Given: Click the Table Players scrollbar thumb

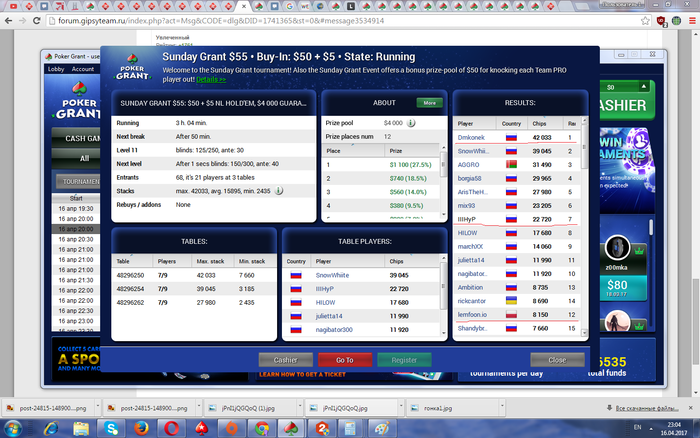Looking at the screenshot, I should (444, 286).
